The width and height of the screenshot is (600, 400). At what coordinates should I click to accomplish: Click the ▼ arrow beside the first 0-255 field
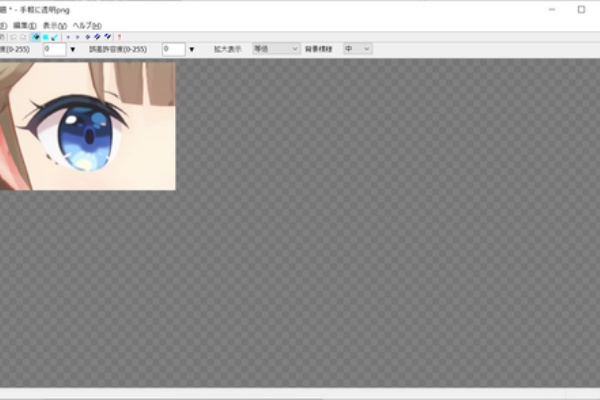[x=73, y=49]
